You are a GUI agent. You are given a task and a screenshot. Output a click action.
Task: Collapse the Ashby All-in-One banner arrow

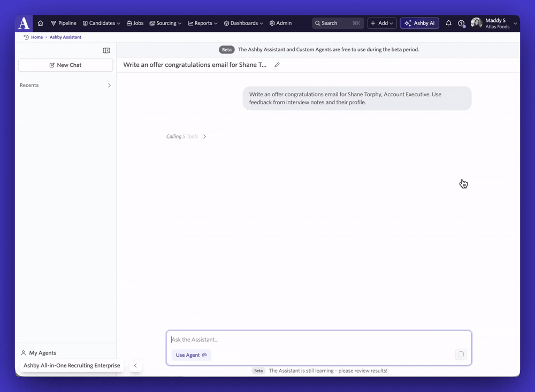pos(135,365)
